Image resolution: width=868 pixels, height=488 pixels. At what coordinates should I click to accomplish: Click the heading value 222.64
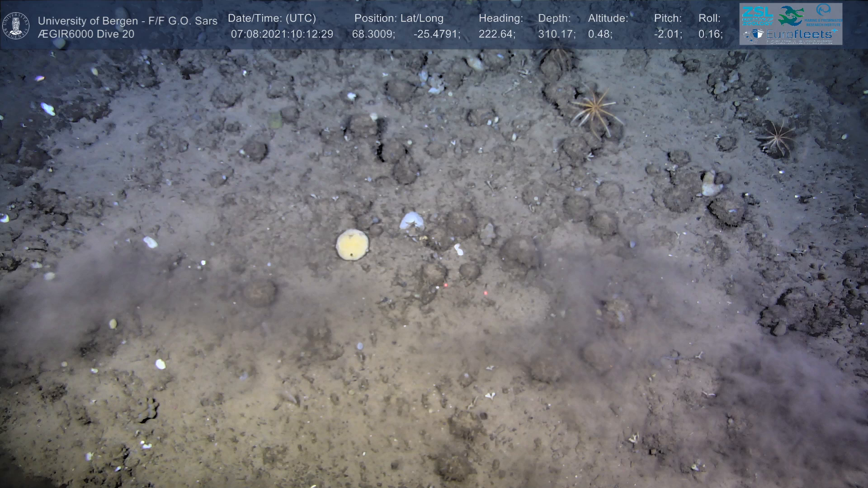[497, 34]
